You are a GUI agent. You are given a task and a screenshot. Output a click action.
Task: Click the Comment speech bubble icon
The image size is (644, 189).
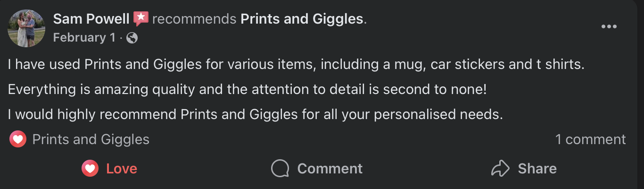point(280,169)
